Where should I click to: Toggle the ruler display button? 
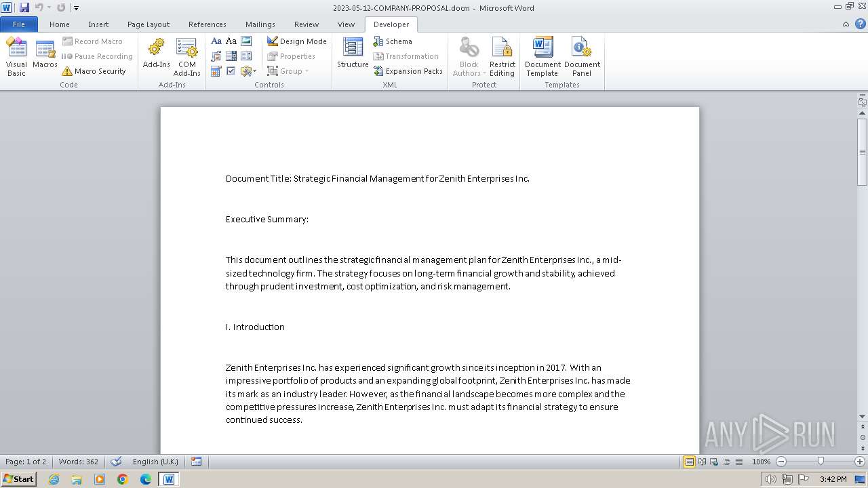(862, 102)
